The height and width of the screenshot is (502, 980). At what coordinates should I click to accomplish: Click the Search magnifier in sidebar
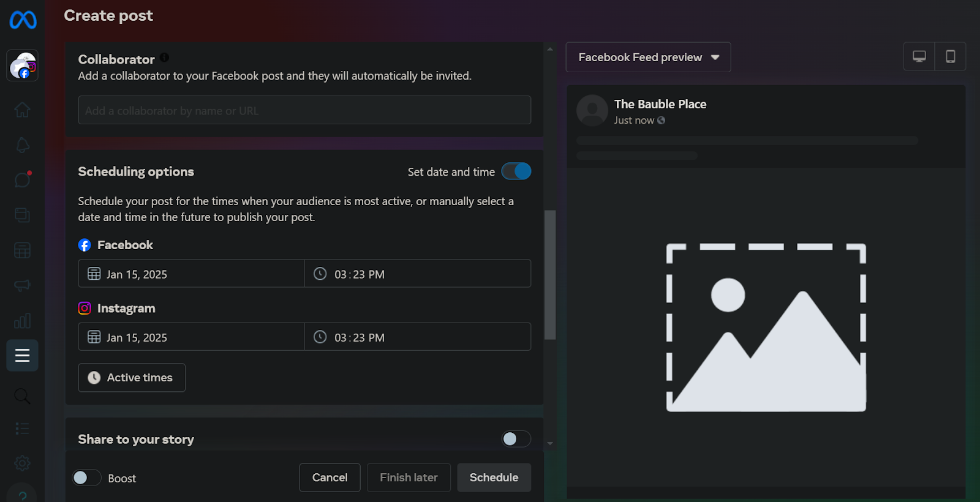(x=22, y=396)
